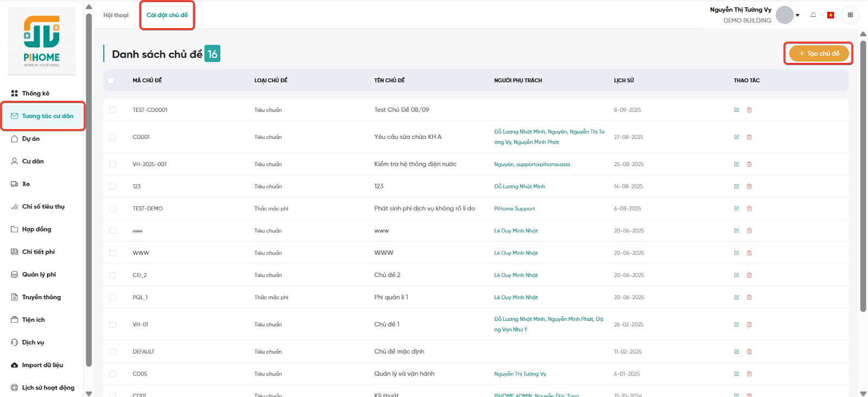This screenshot has width=868, height=397.
Task: Click the notification bell icon
Action: click(x=813, y=15)
